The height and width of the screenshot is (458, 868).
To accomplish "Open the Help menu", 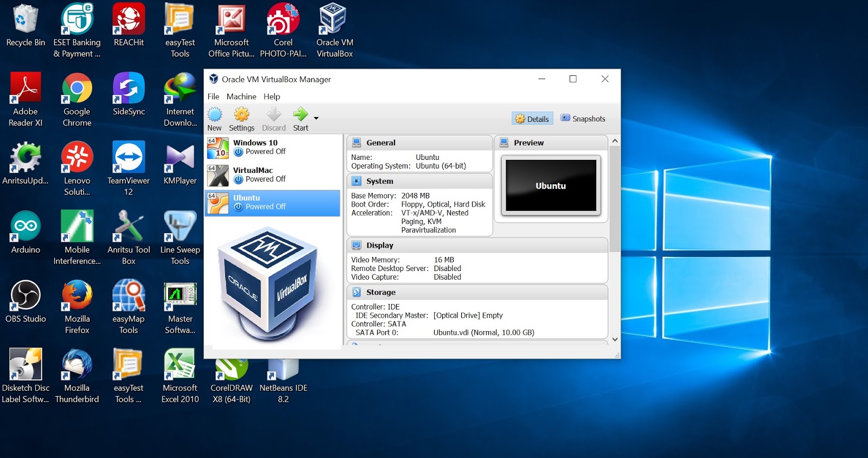I will click(272, 96).
